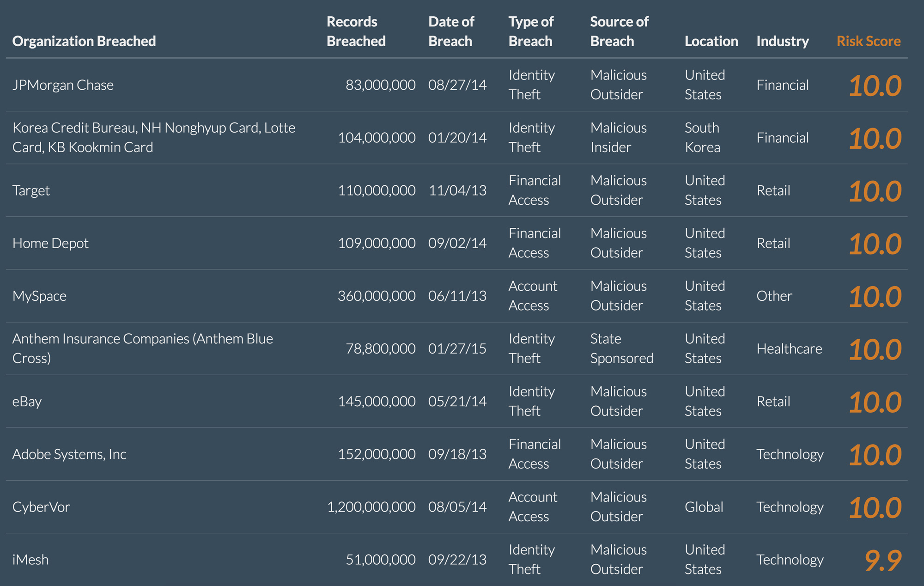Click the Industry column header
This screenshot has width=924, height=586.
(783, 41)
